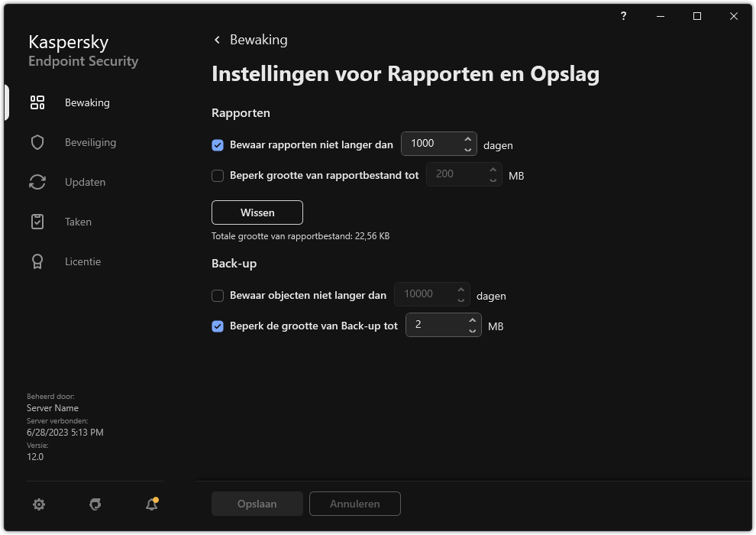Open the help question mark at the top
Viewport: 756px width, 535px height.
click(623, 16)
